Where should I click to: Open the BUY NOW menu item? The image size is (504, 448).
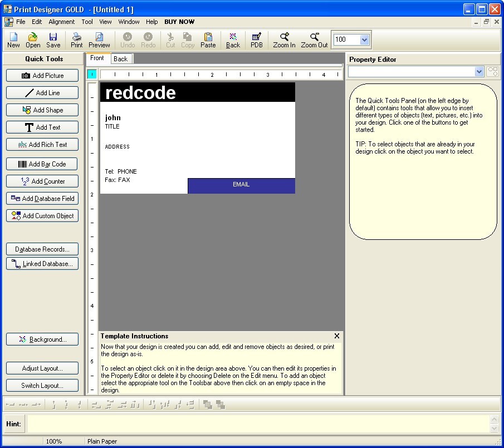tap(179, 22)
